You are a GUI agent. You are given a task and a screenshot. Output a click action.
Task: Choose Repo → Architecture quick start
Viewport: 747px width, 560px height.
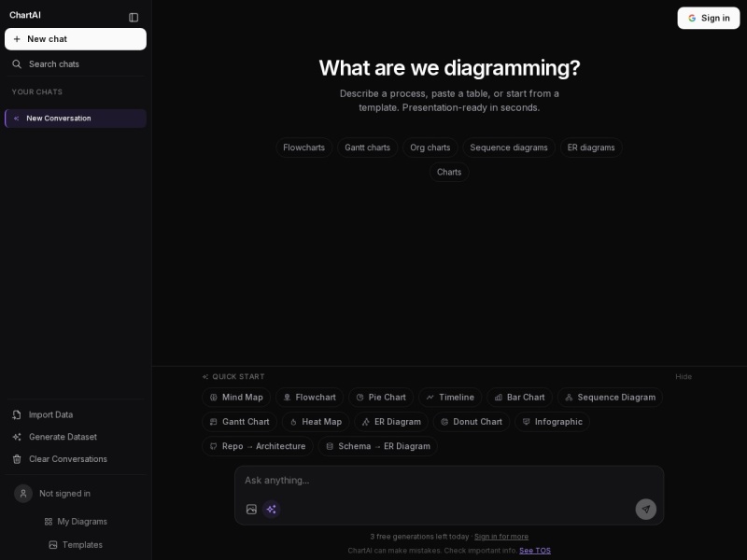tap(258, 446)
